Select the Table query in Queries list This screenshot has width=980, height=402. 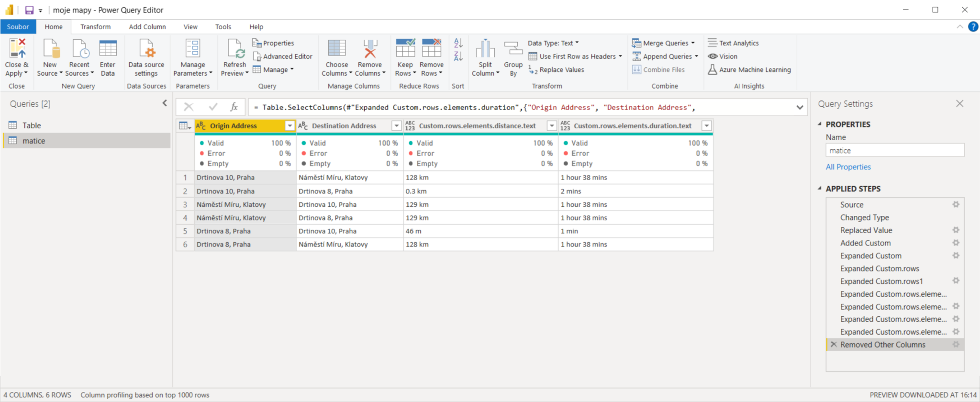click(x=32, y=125)
